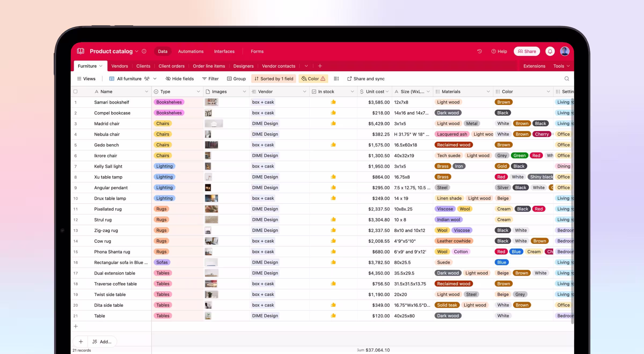Toggle In stock for Dual extension table
The image size is (644, 354).
click(333, 273)
